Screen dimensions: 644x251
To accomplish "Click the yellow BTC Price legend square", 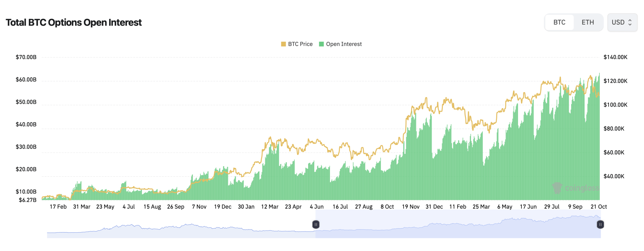I will tap(283, 44).
